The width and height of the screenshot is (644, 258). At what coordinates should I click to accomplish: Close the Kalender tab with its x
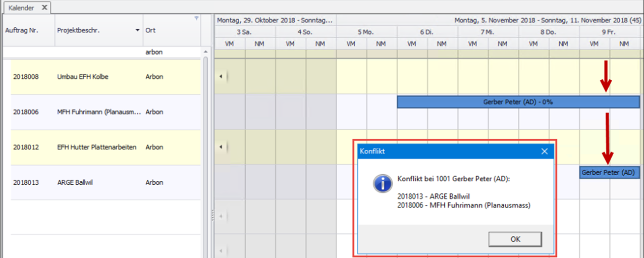tap(44, 8)
